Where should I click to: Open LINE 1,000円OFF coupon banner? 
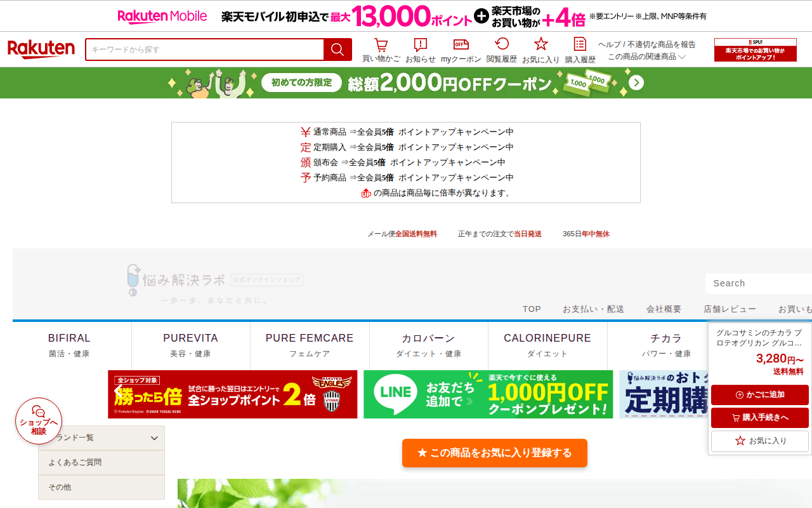click(488, 394)
